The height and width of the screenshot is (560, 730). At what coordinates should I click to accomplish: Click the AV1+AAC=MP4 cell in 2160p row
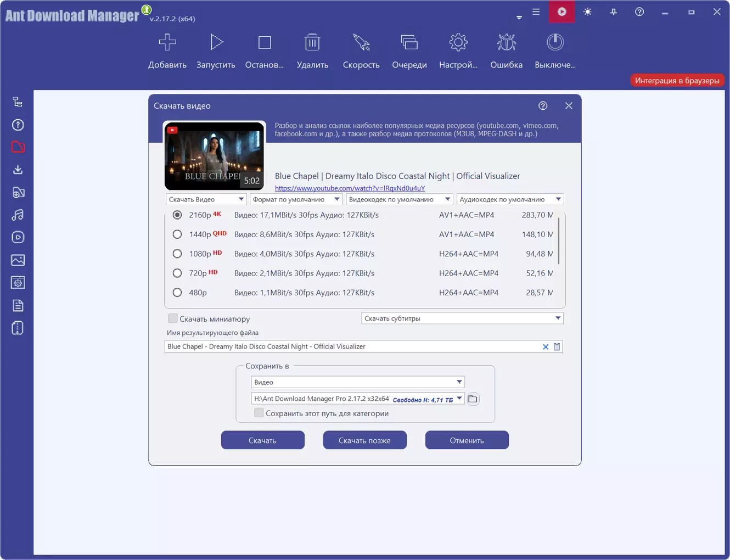pos(467,215)
